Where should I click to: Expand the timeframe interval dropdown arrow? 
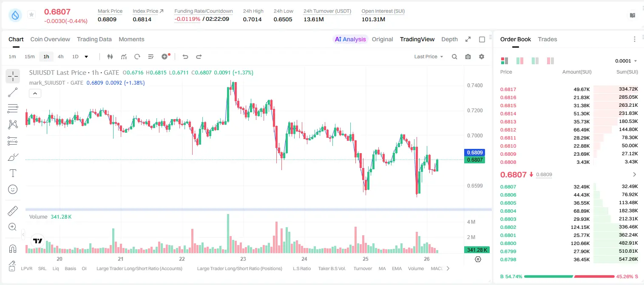(x=86, y=57)
